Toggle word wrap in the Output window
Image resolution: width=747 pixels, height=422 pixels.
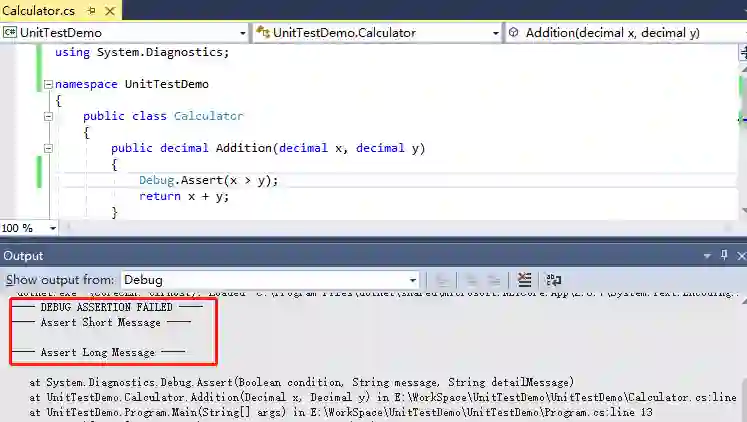[554, 280]
